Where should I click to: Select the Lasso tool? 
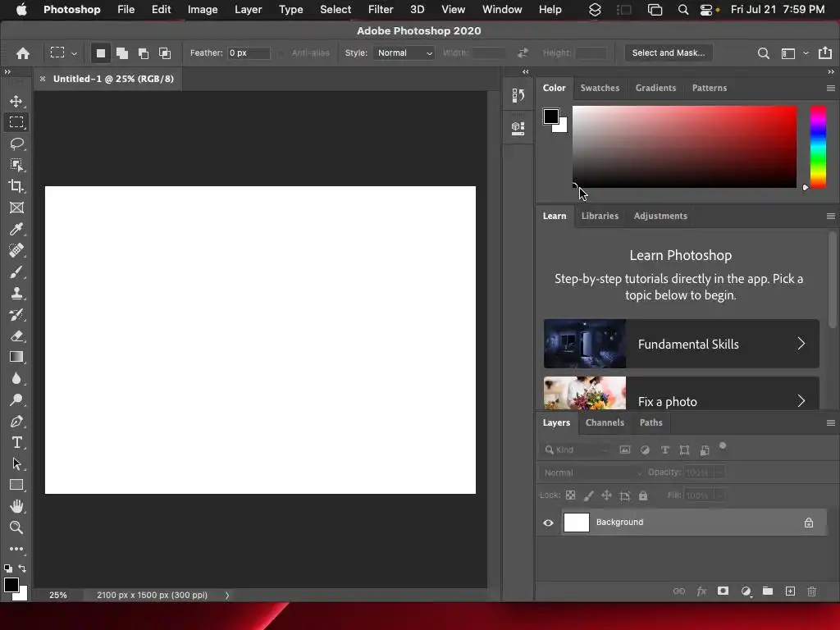pyautogui.click(x=16, y=144)
